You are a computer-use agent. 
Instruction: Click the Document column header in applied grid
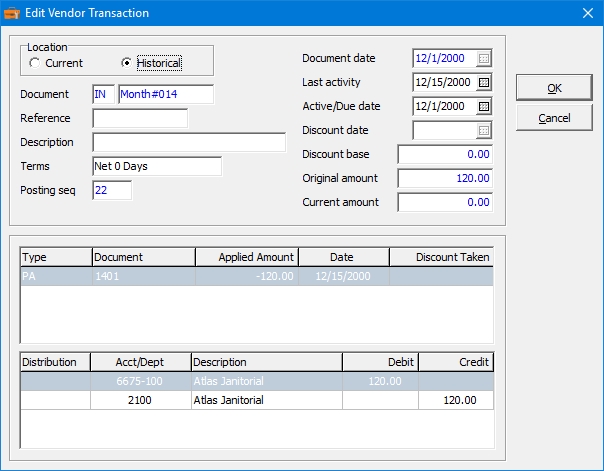[144, 257]
